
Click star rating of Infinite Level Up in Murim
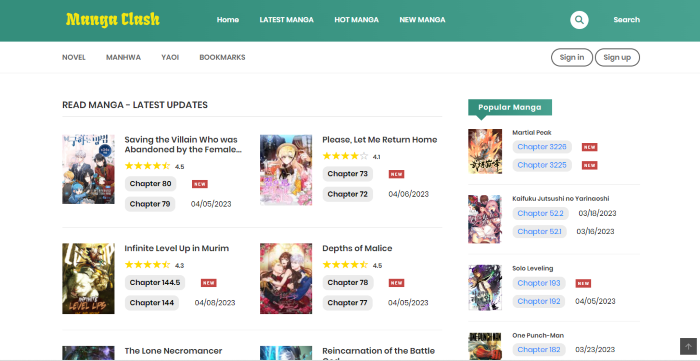[147, 265]
